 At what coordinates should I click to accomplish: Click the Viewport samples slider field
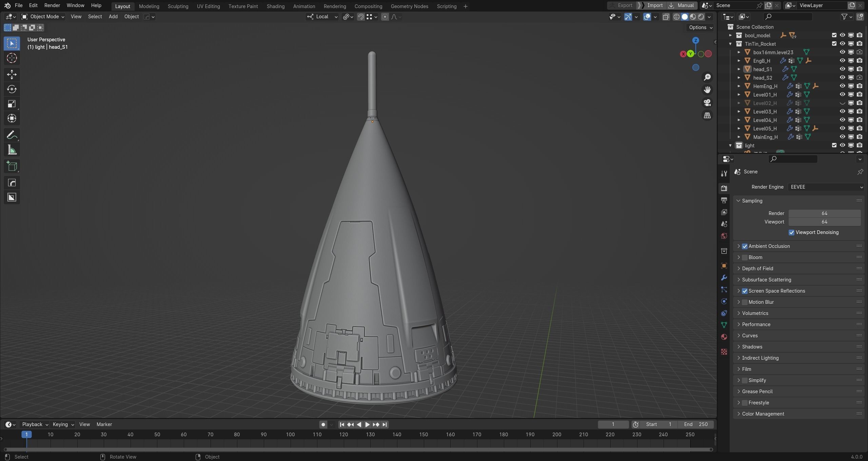point(824,222)
